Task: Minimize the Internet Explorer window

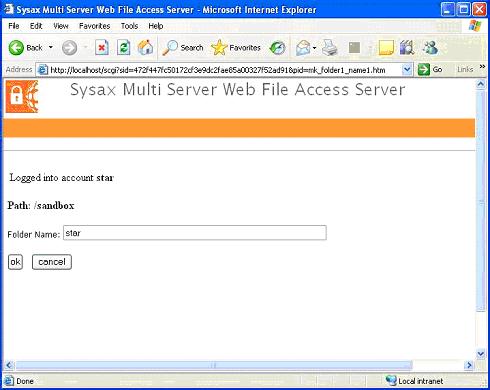Action: pos(448,9)
